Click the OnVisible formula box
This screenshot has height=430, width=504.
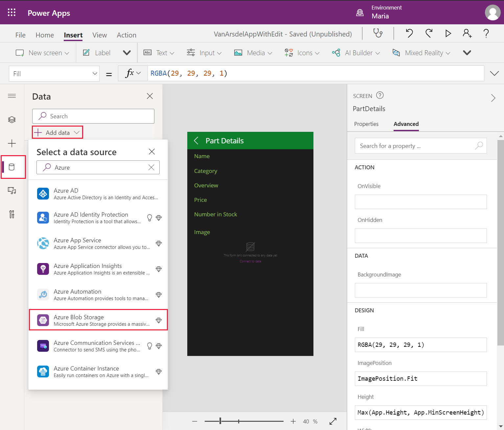tap(421, 202)
